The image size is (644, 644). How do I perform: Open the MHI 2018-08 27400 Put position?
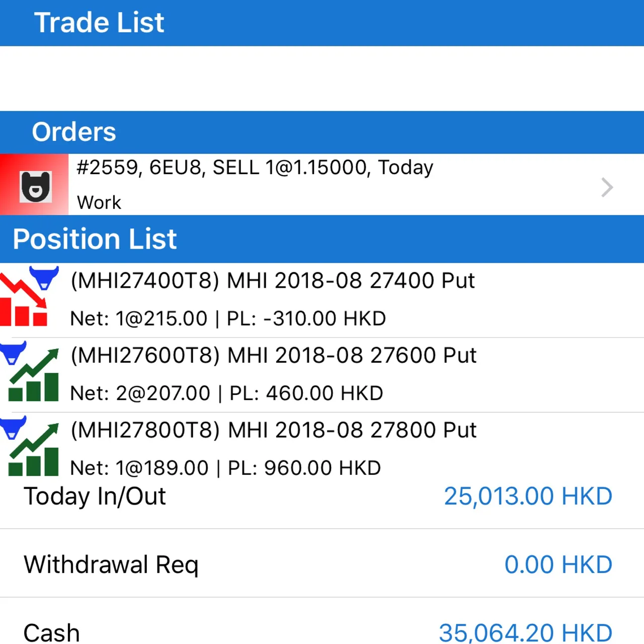pos(322,300)
